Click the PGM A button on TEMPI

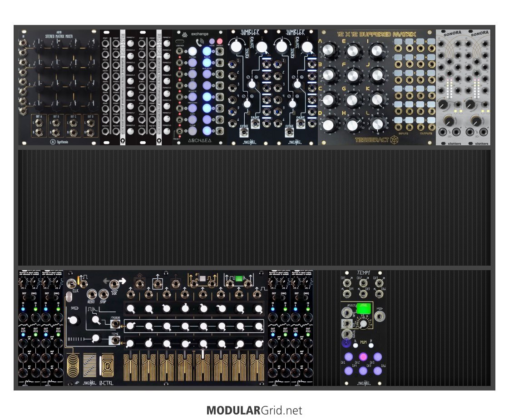click(356, 346)
